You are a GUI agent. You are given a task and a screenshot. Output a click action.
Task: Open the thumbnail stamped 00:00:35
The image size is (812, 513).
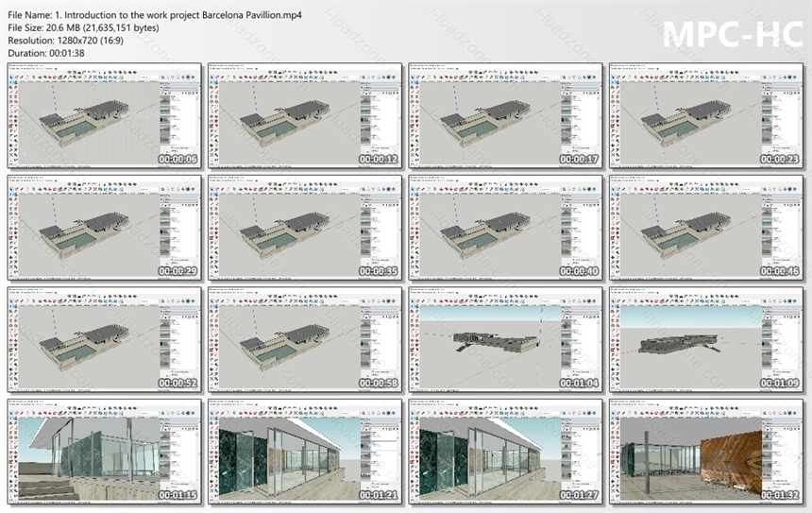point(305,228)
